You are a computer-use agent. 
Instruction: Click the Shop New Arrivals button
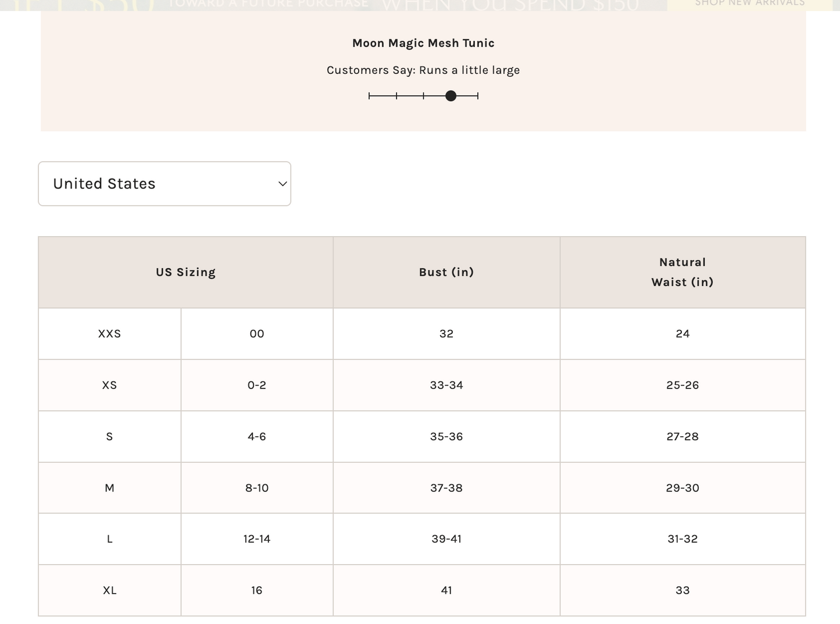pos(749,3)
